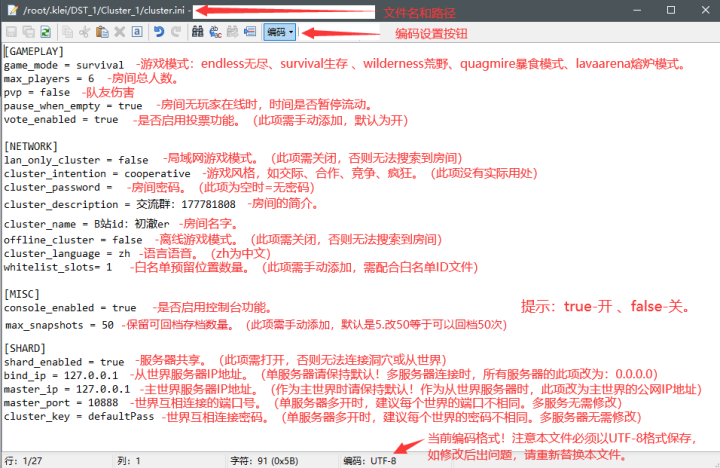Viewport: 720px width, 468px height.
Task: Click the [GAMEPLAY] section header line
Action: (x=34, y=51)
